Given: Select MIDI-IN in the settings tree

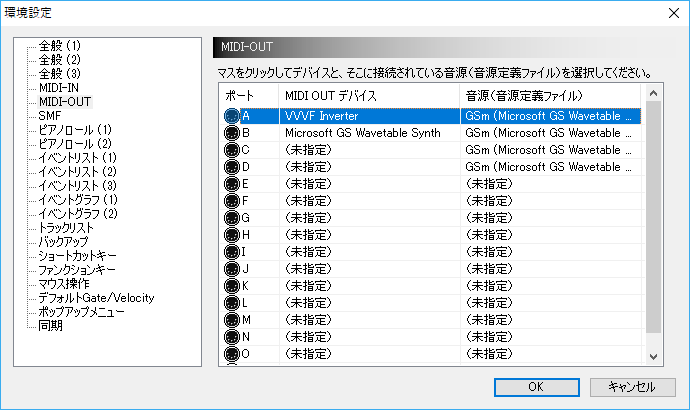Looking at the screenshot, I should pyautogui.click(x=59, y=88).
